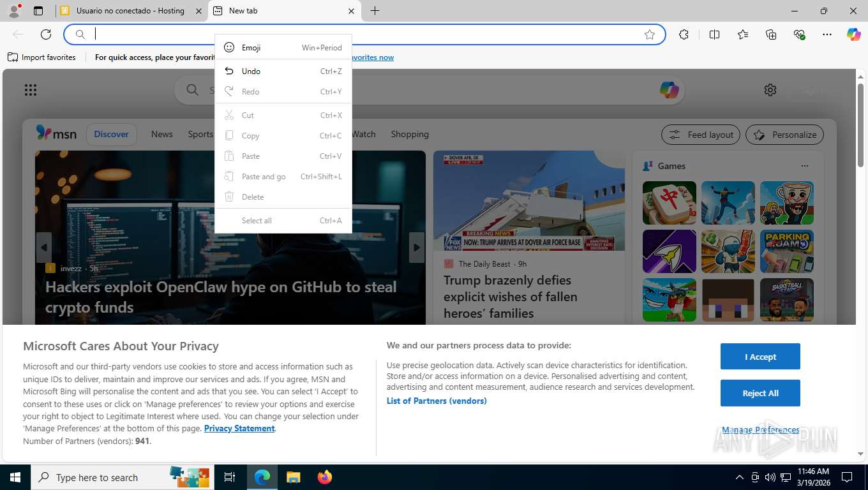Choose Paste and go in context menu

pos(283,177)
